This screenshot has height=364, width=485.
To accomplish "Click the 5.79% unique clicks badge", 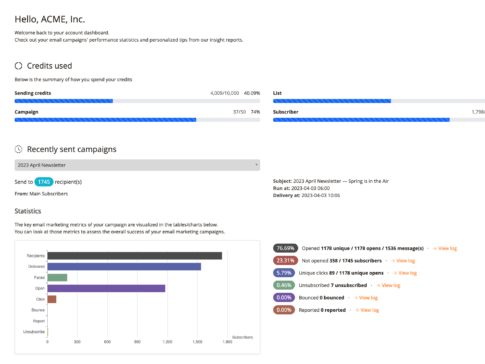I will [284, 273].
